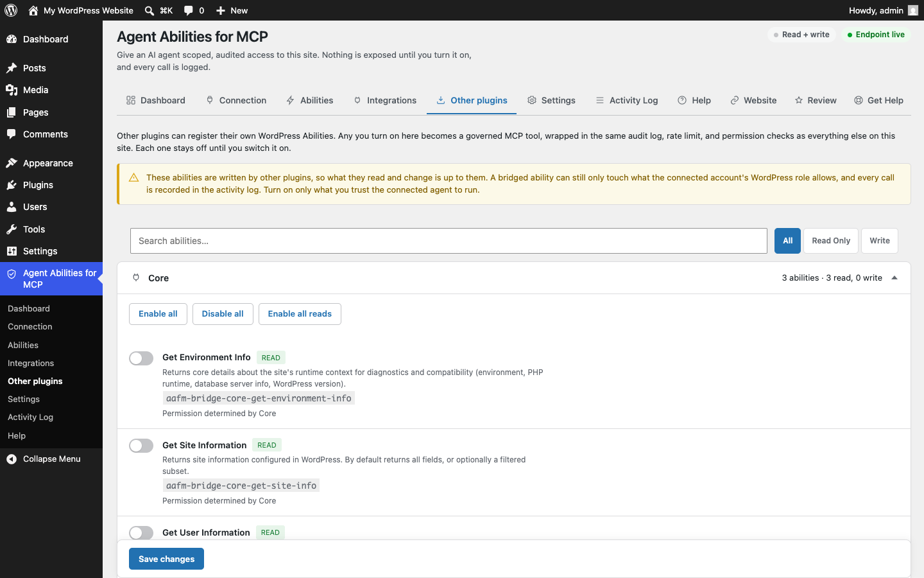Switch on the Get User Information toggle

[141, 533]
